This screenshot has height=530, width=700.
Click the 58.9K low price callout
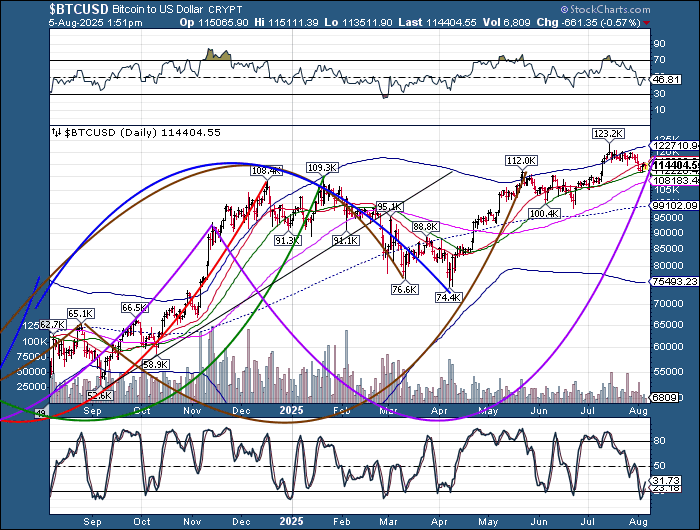(x=155, y=365)
